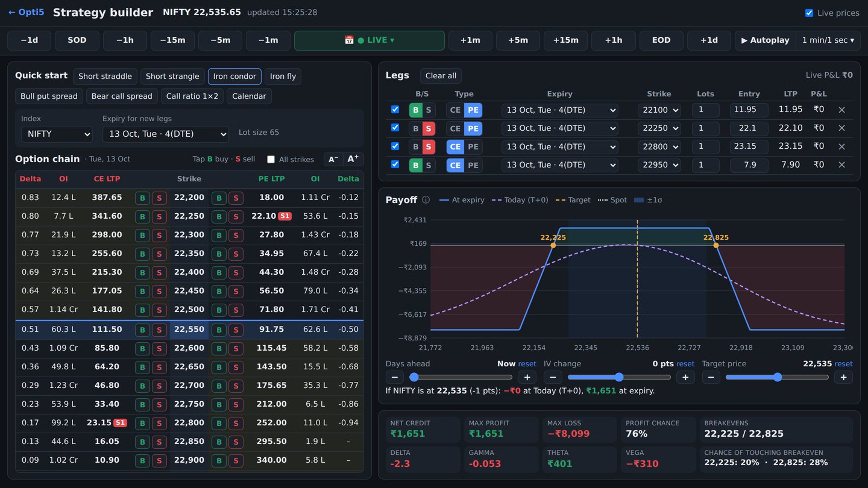Viewport: 868px width, 488px height.
Task: Choose the Calendar preset
Action: 249,96
